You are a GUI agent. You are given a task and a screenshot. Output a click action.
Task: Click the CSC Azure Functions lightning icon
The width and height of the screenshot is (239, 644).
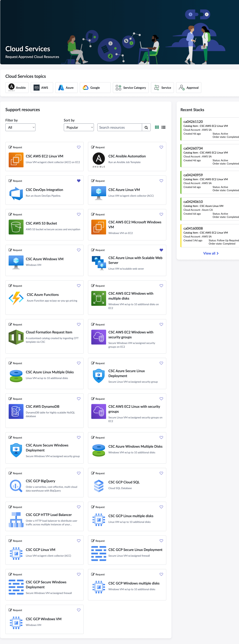coord(16,298)
